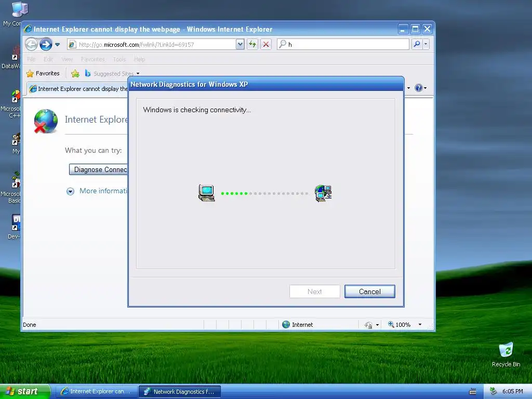This screenshot has width=532, height=399.
Task: Maximize the Internet Explorer window
Action: (x=415, y=29)
